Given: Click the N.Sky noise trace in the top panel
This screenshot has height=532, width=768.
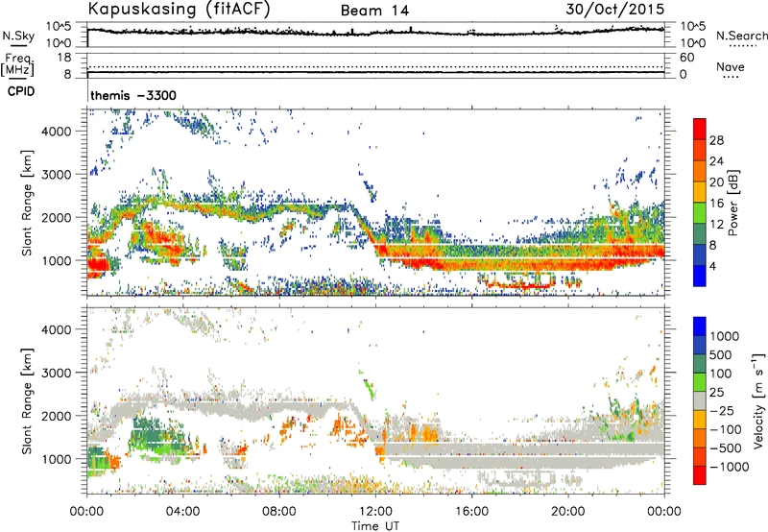Looking at the screenshot, I should 375,33.
